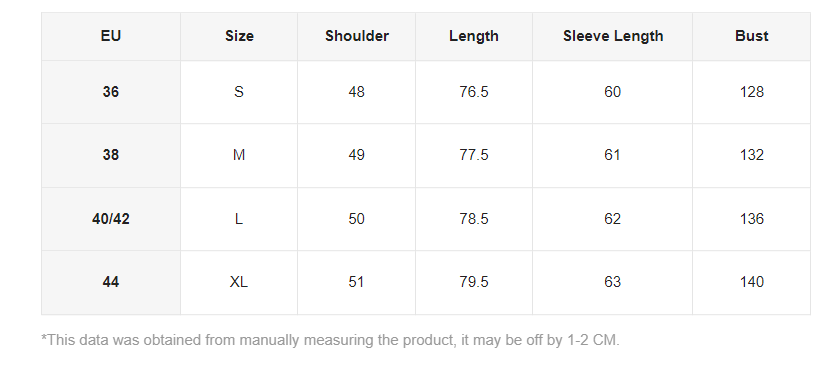
Task: Select length value 77.5
Action: (474, 155)
